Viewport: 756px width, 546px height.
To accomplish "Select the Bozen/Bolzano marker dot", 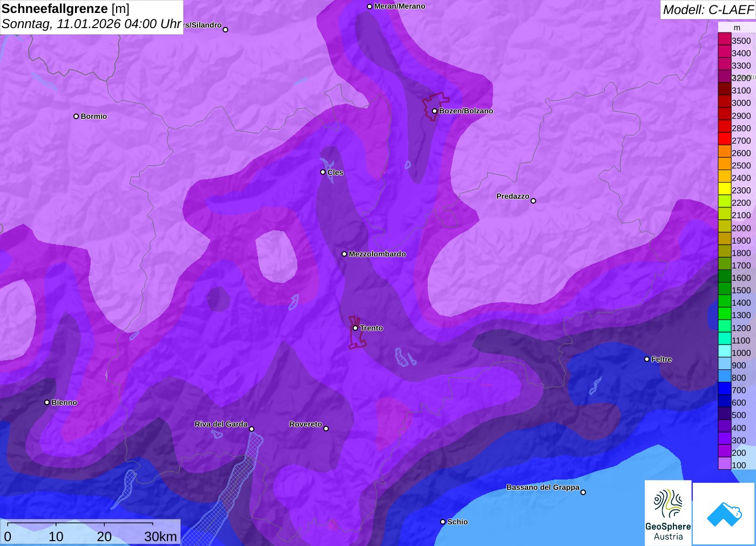I will pyautogui.click(x=435, y=111).
